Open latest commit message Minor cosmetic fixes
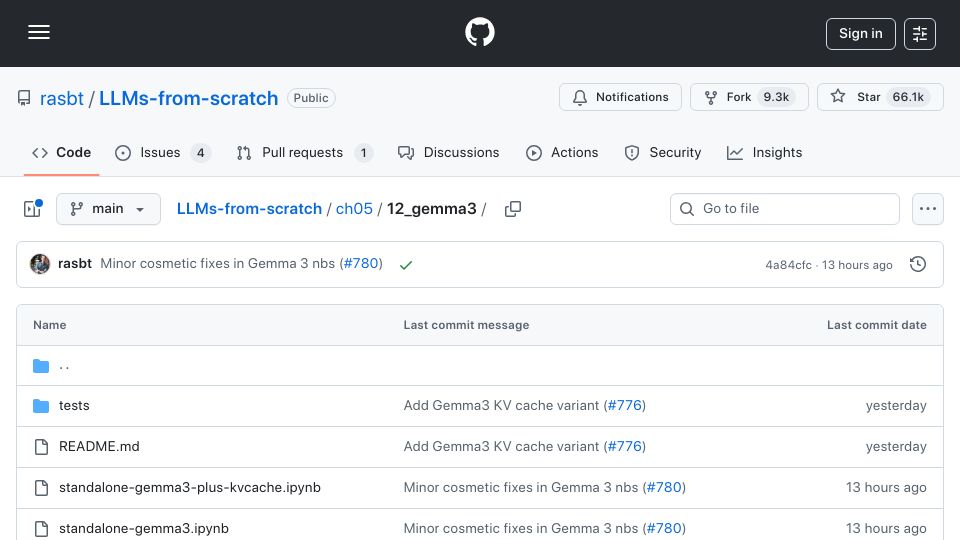Image resolution: width=960 pixels, height=540 pixels. (x=217, y=263)
